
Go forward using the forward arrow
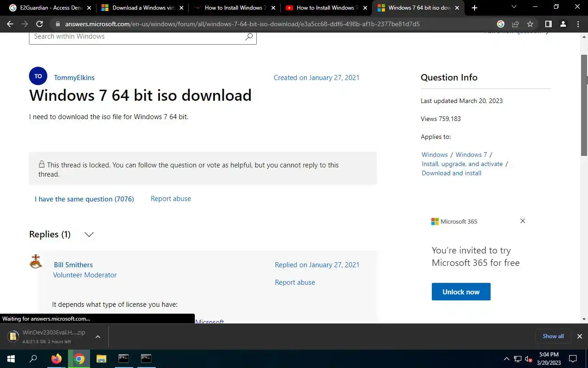coord(24,24)
